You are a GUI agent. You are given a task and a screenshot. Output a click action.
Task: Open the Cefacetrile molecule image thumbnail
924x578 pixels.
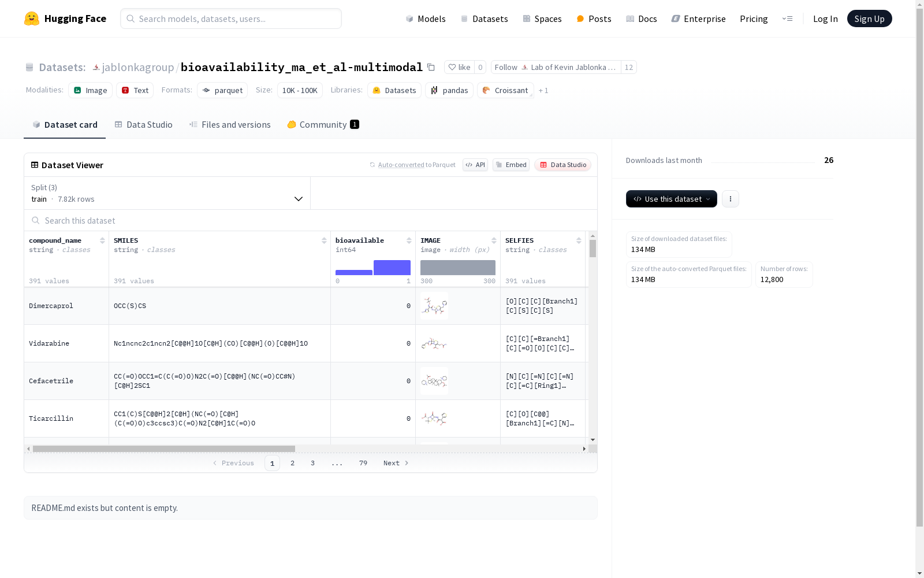[434, 381]
